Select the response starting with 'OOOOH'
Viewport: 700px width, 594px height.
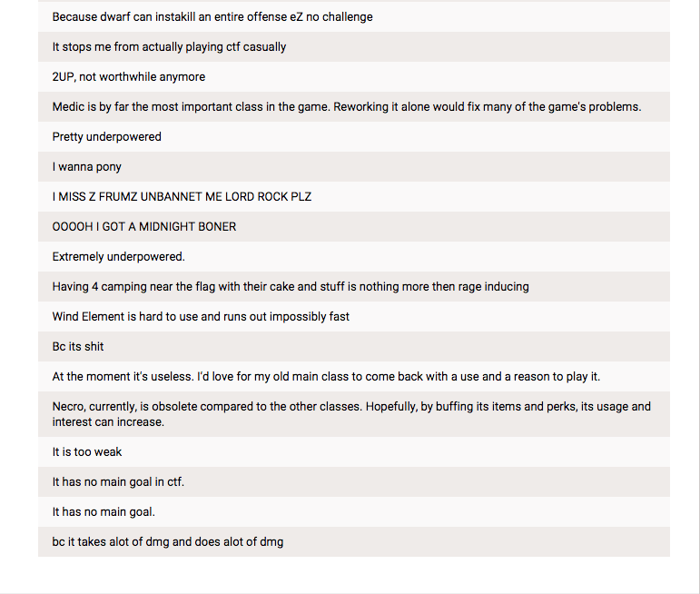pos(144,227)
